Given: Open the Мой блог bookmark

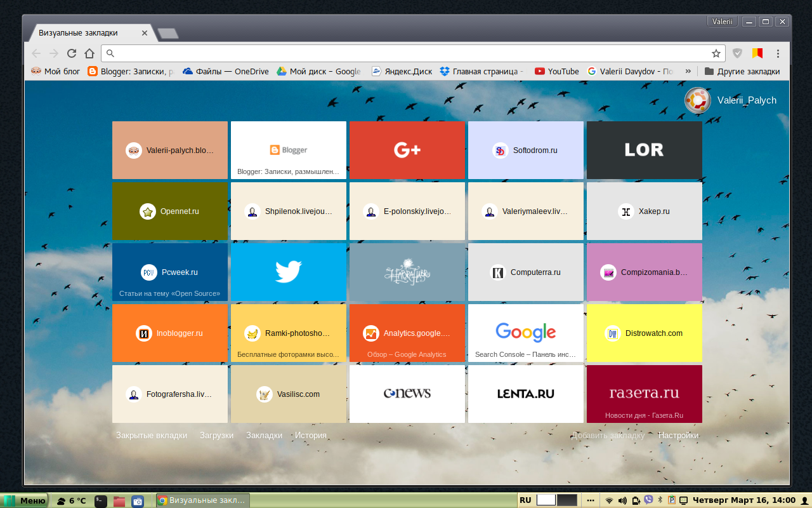Looking at the screenshot, I should pyautogui.click(x=56, y=71).
